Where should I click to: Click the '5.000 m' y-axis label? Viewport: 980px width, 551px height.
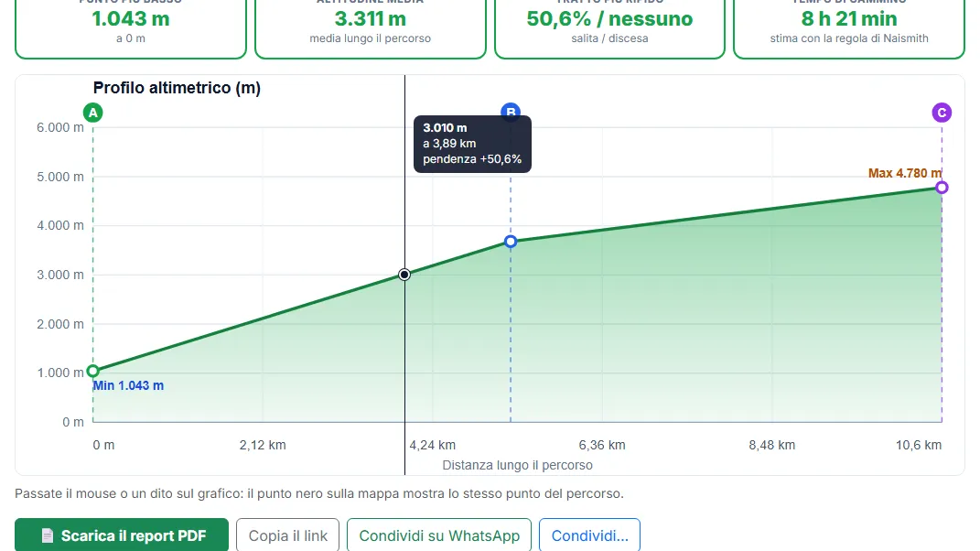pyautogui.click(x=60, y=177)
